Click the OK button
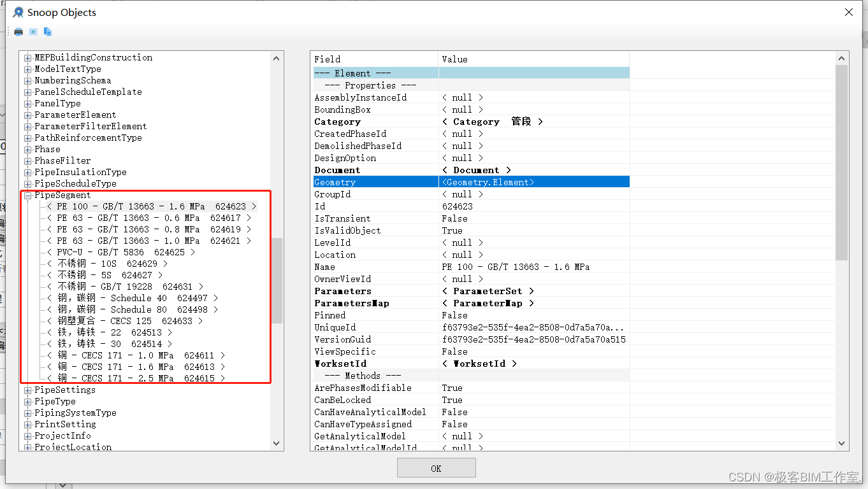Screen dimensions: 868x489 pos(436,468)
